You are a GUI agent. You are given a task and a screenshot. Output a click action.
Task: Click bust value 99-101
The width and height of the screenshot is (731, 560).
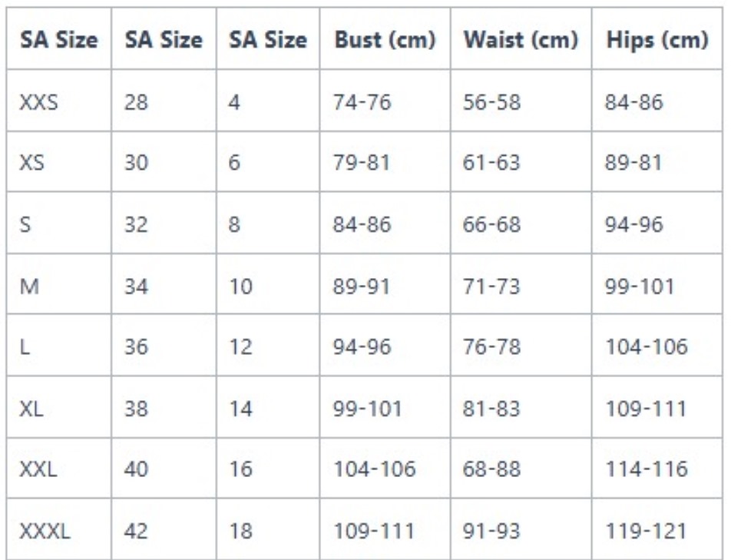(x=367, y=409)
